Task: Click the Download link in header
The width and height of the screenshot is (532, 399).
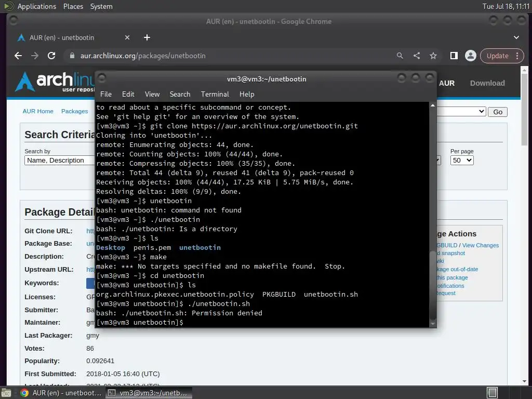Action: 487,83
